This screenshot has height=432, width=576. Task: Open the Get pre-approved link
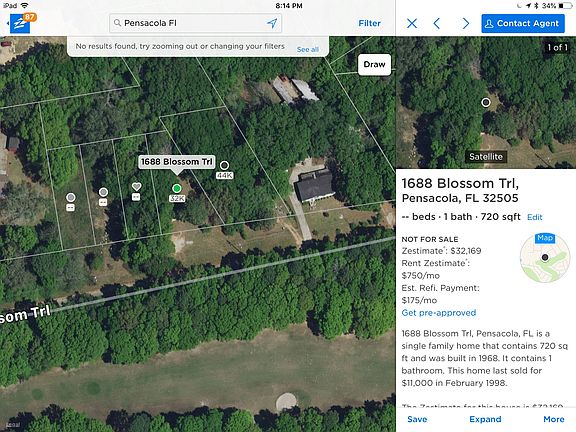(439, 313)
